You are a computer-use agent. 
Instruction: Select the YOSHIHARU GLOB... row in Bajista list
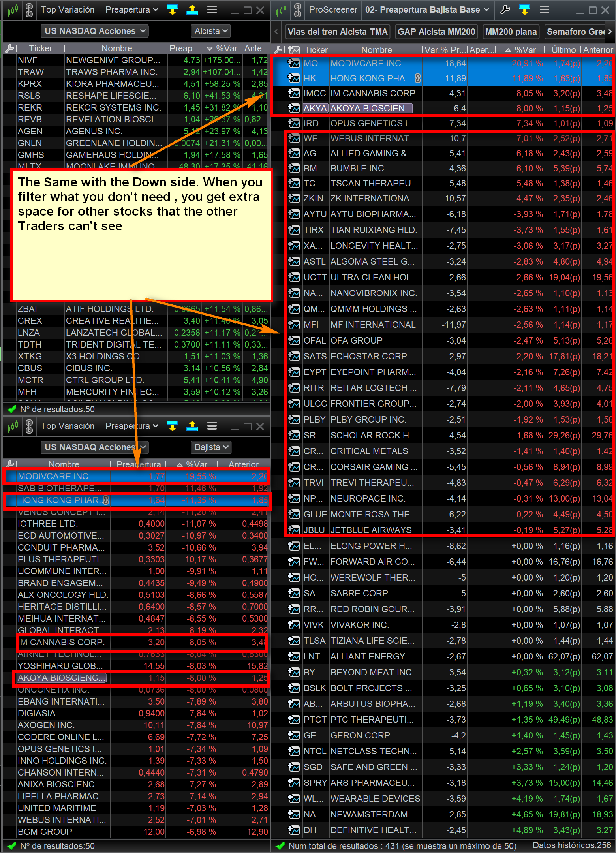(136, 666)
